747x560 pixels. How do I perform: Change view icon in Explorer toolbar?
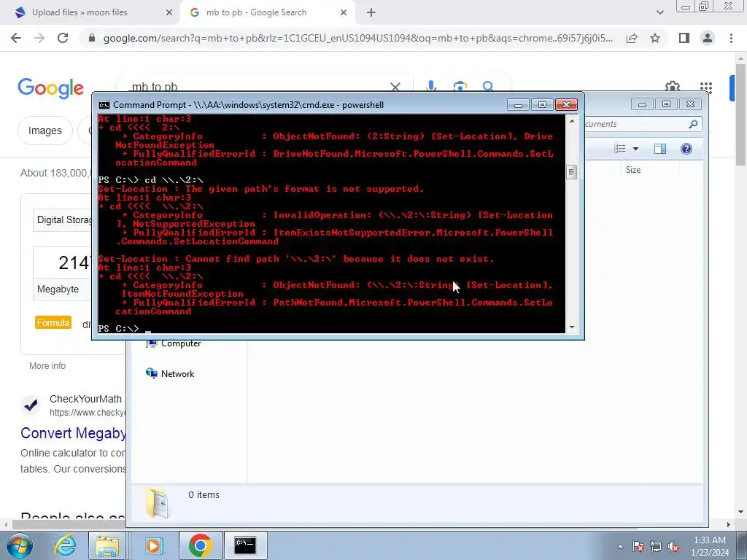620,149
